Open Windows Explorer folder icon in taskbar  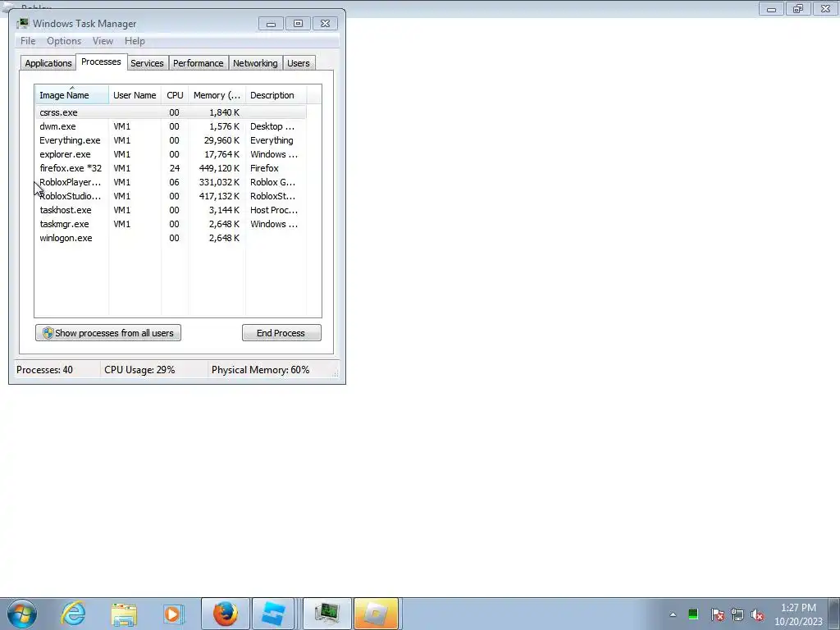pos(124,614)
